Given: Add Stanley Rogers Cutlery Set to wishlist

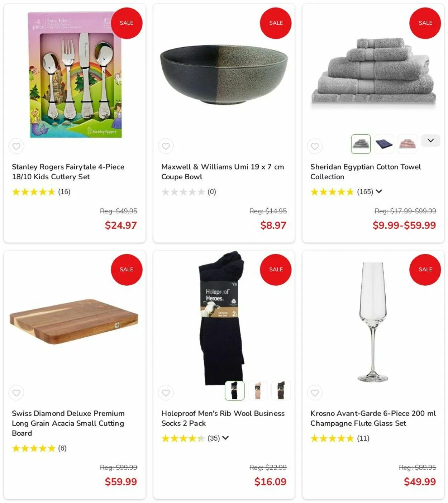Looking at the screenshot, I should click(16, 146).
